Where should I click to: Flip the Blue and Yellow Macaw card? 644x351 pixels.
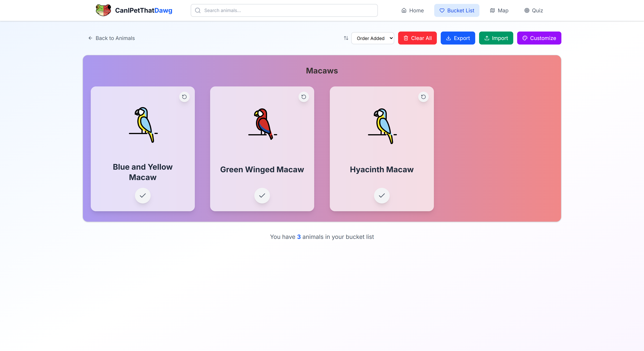(x=184, y=97)
